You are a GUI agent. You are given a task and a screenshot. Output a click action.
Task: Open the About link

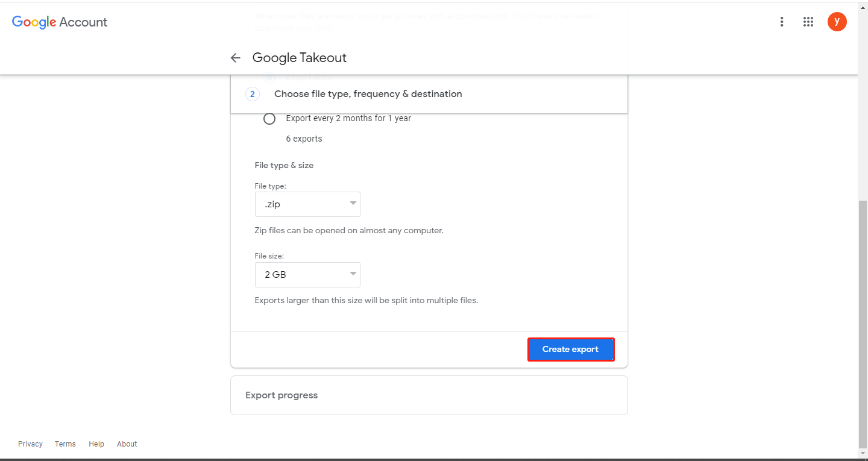pyautogui.click(x=127, y=444)
